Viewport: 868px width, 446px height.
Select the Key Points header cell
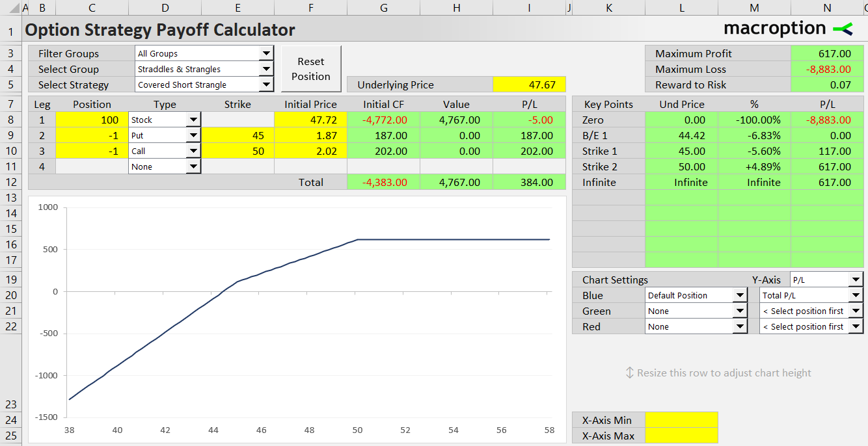[x=608, y=104]
